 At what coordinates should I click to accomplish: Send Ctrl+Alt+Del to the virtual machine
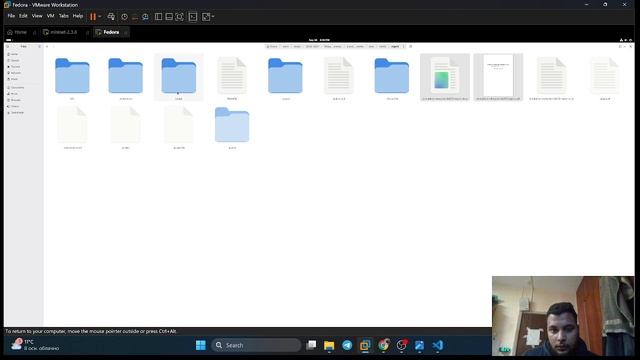click(111, 17)
